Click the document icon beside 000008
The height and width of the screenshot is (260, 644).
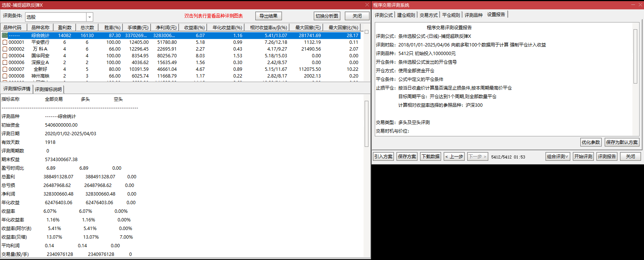[5, 76]
